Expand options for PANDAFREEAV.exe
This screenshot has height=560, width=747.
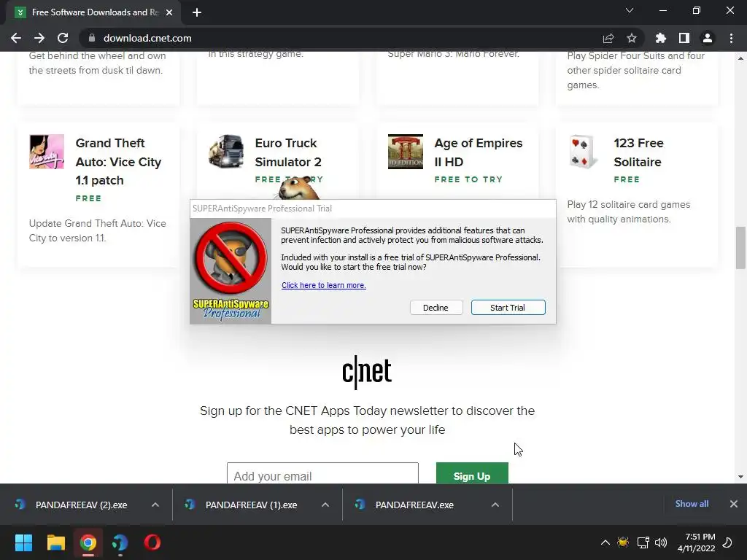(x=495, y=505)
